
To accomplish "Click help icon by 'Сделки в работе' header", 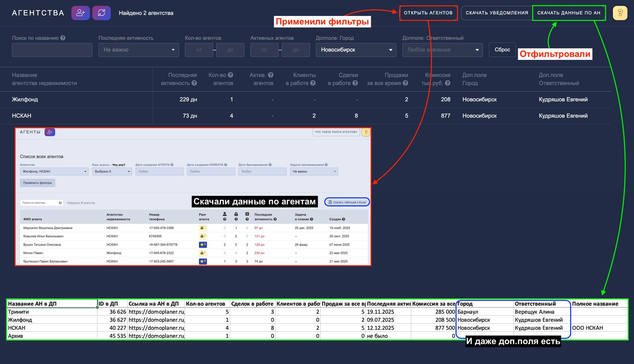I will click(x=355, y=83).
